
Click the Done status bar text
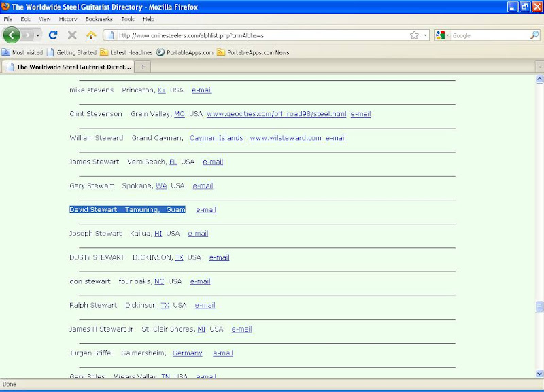tap(10, 384)
